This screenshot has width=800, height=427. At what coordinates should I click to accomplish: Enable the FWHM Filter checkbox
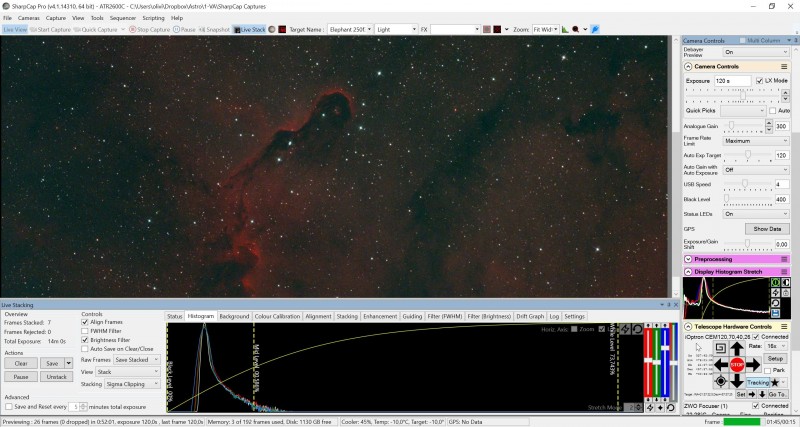click(85, 331)
